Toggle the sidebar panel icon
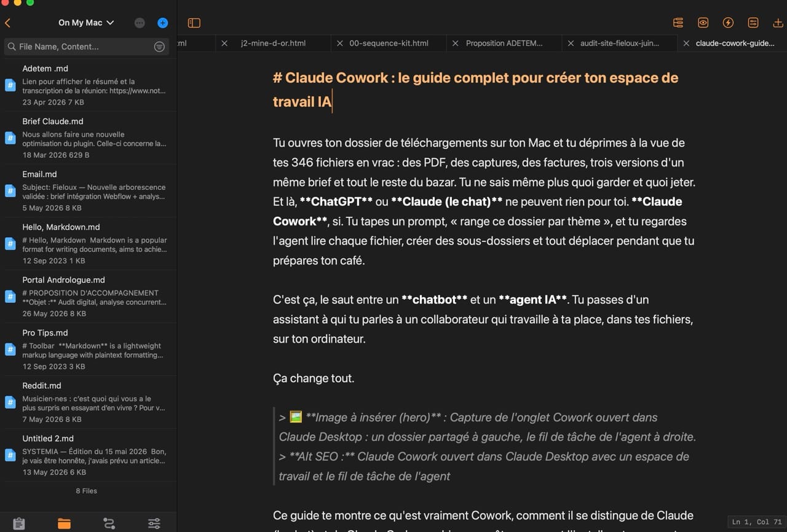The width and height of the screenshot is (787, 532). point(194,23)
